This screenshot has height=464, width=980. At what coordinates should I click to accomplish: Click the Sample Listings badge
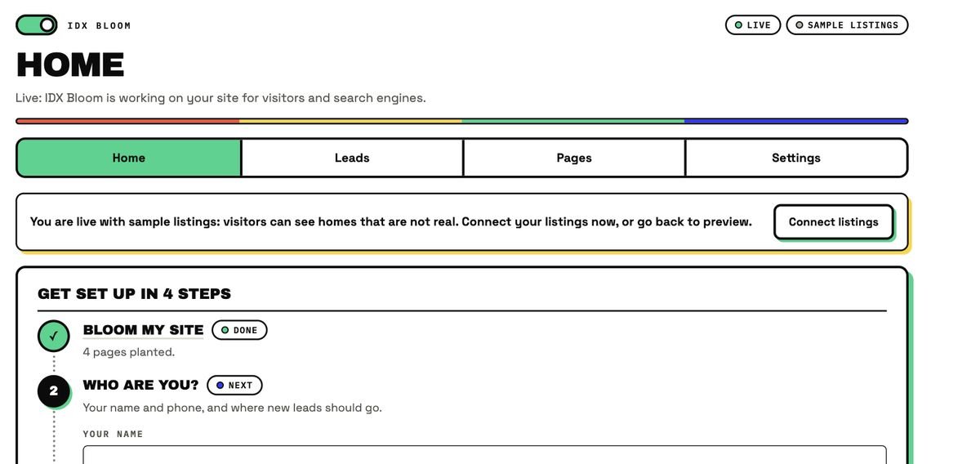coord(847,25)
